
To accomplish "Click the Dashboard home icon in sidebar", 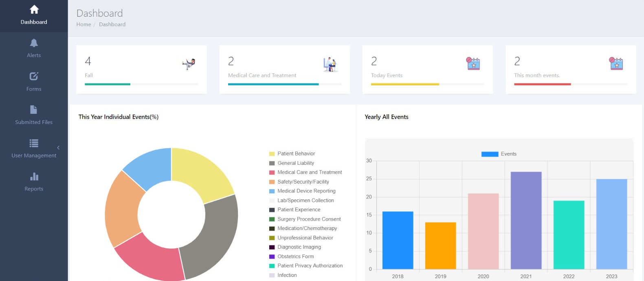I will (34, 9).
